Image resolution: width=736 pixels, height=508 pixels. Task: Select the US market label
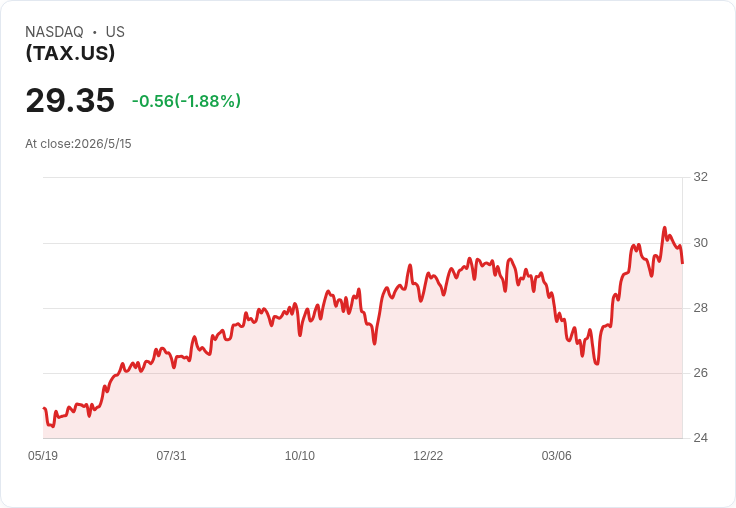(x=115, y=32)
